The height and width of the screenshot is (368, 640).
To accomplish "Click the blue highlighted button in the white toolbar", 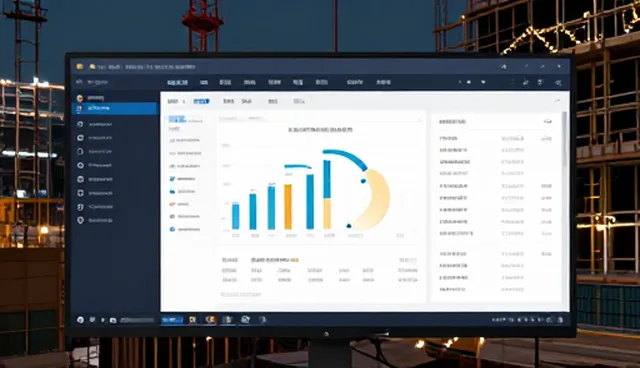I will (201, 101).
